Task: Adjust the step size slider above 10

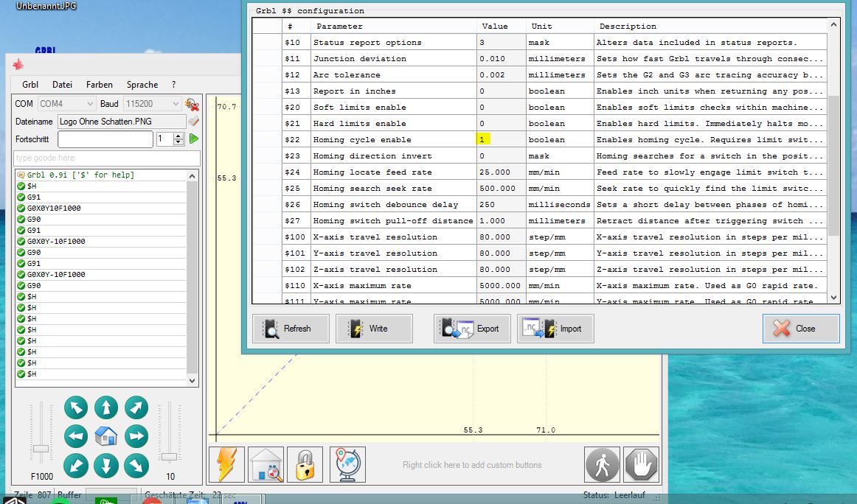Action: (x=170, y=457)
